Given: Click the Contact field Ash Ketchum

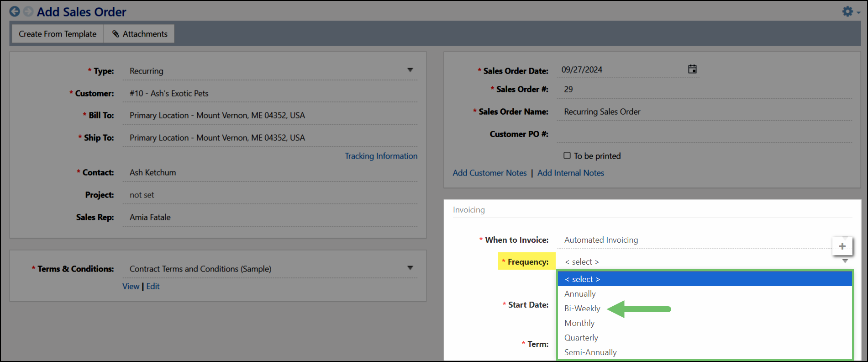Looking at the screenshot, I should coord(270,172).
